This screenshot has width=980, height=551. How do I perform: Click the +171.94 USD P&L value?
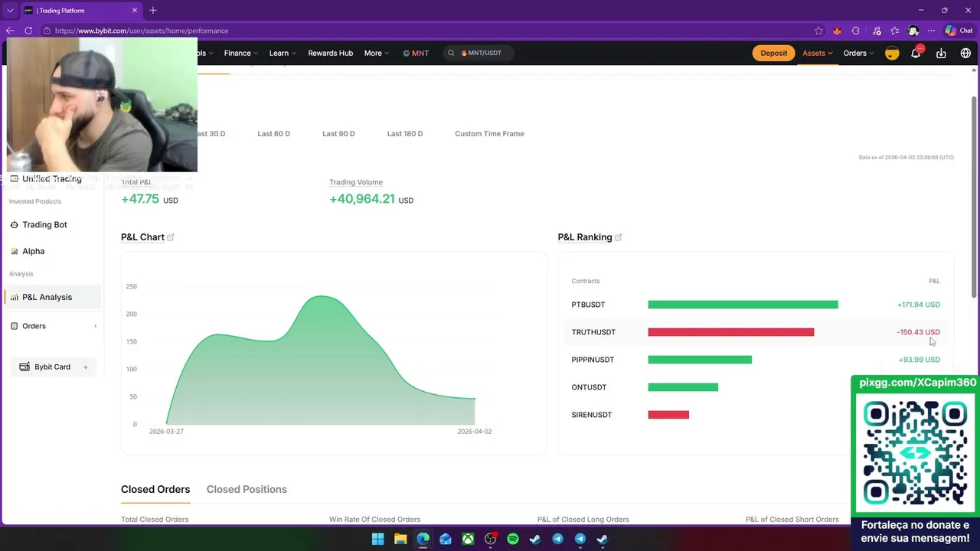pos(919,305)
